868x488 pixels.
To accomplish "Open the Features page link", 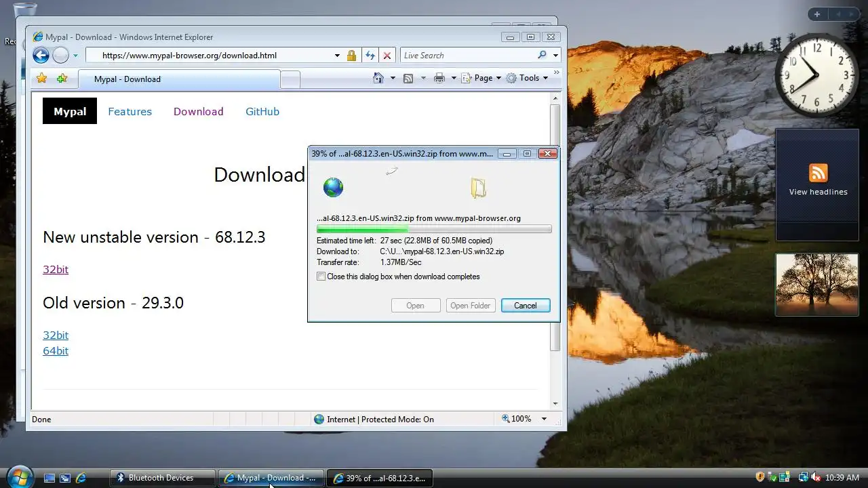I will pyautogui.click(x=130, y=111).
